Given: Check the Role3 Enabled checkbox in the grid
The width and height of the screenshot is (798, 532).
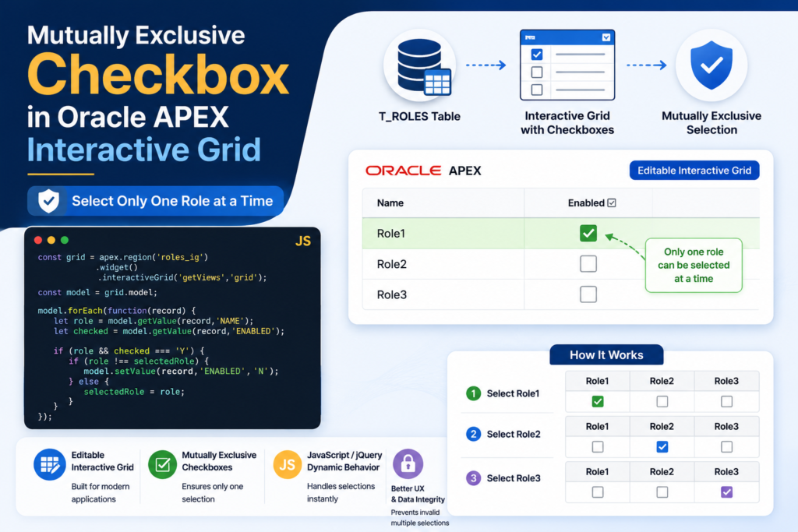Looking at the screenshot, I should point(588,294).
